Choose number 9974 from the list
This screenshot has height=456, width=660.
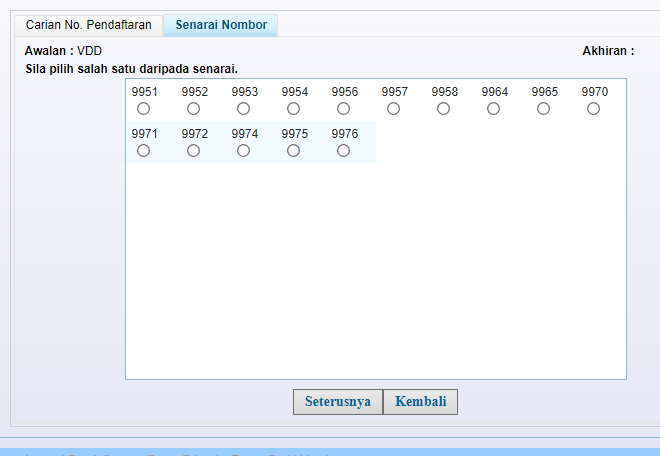[244, 151]
